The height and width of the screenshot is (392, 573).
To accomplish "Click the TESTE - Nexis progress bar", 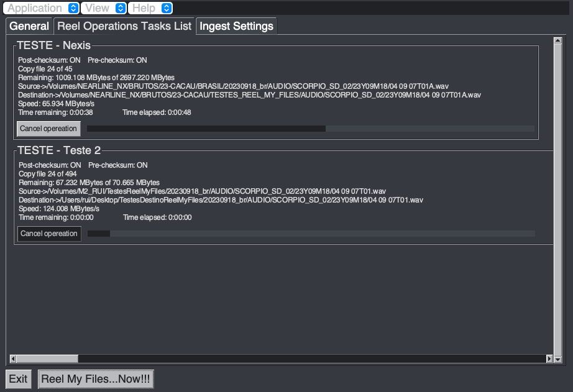I will click(310, 129).
